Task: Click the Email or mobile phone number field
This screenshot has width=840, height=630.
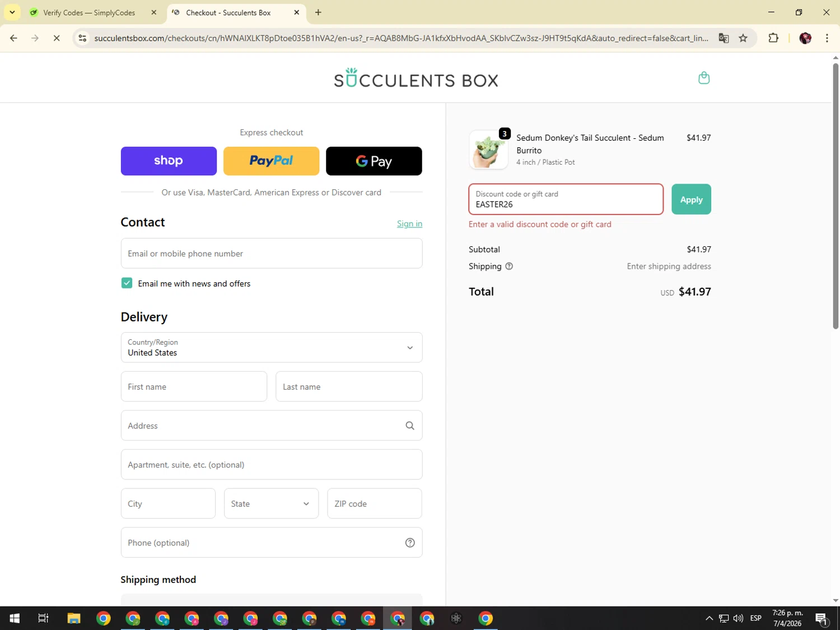Action: [272, 253]
